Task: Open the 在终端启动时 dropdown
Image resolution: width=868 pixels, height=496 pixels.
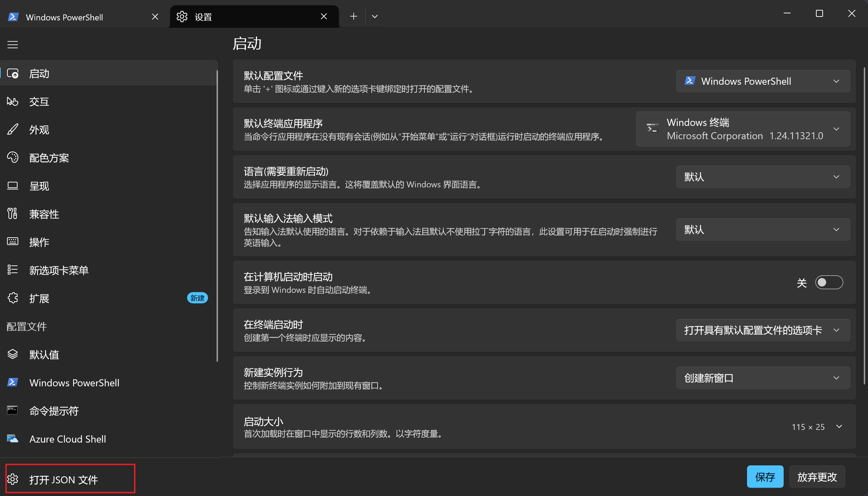Action: (763, 330)
